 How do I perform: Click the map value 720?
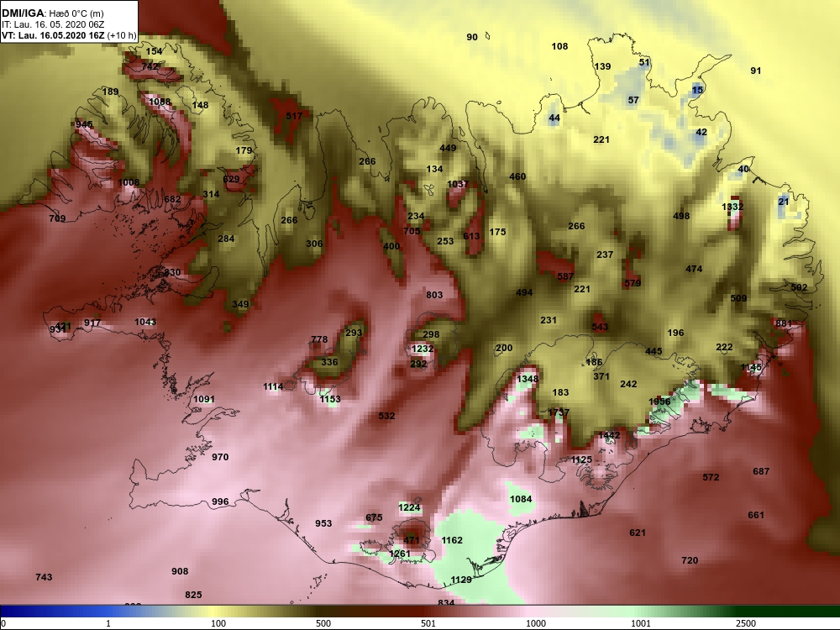coord(690,560)
